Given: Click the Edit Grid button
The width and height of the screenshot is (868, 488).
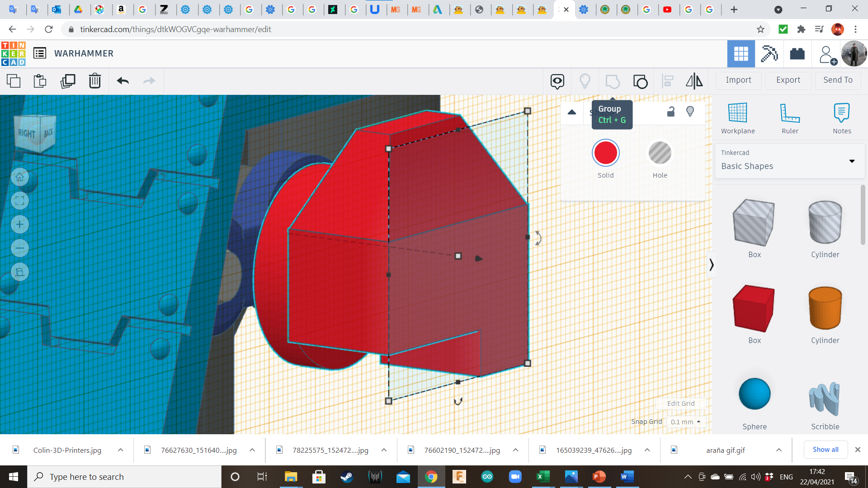Looking at the screenshot, I should 680,404.
